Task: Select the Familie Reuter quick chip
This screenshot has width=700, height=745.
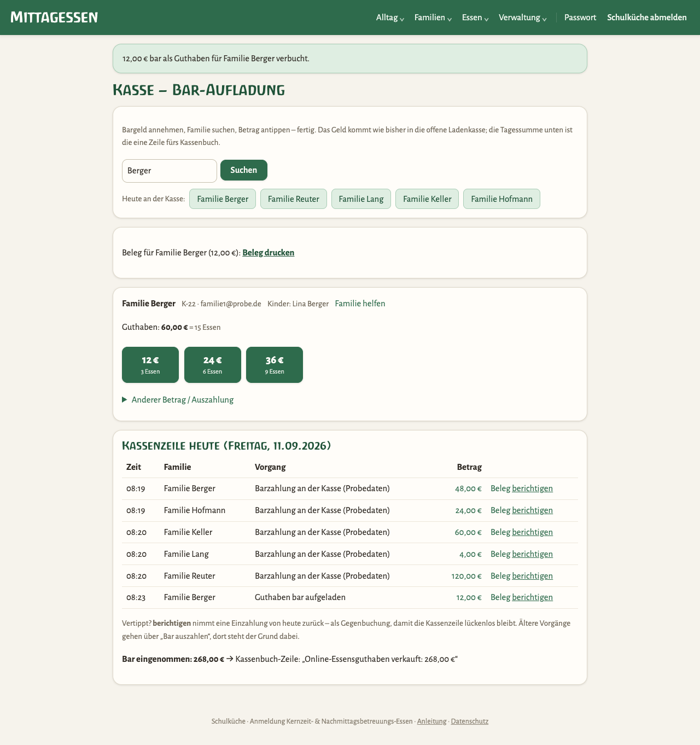Action: tap(294, 199)
